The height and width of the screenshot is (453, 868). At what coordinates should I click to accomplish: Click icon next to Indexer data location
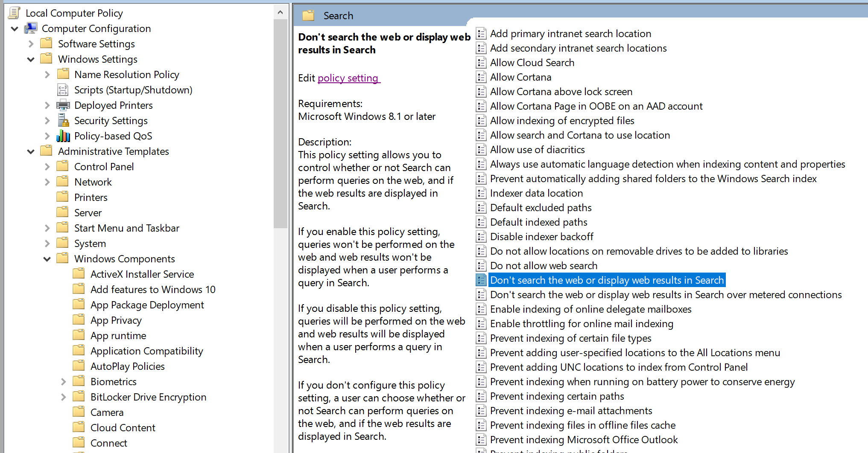click(481, 193)
